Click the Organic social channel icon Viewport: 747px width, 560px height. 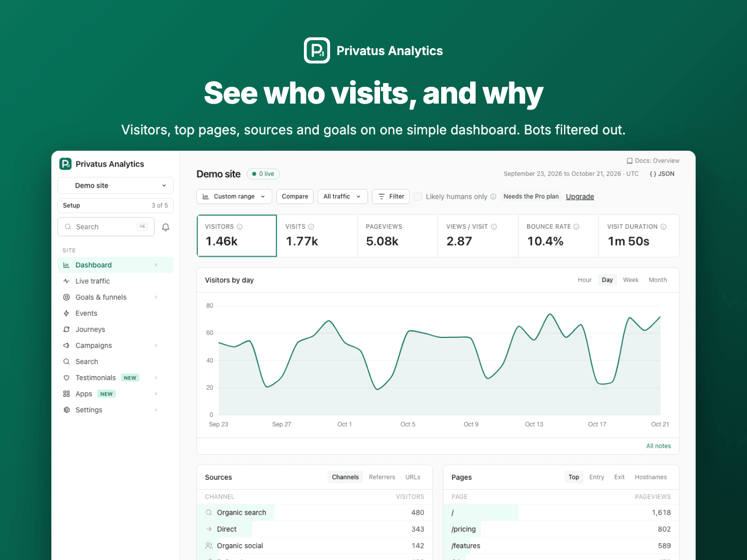[x=209, y=546]
